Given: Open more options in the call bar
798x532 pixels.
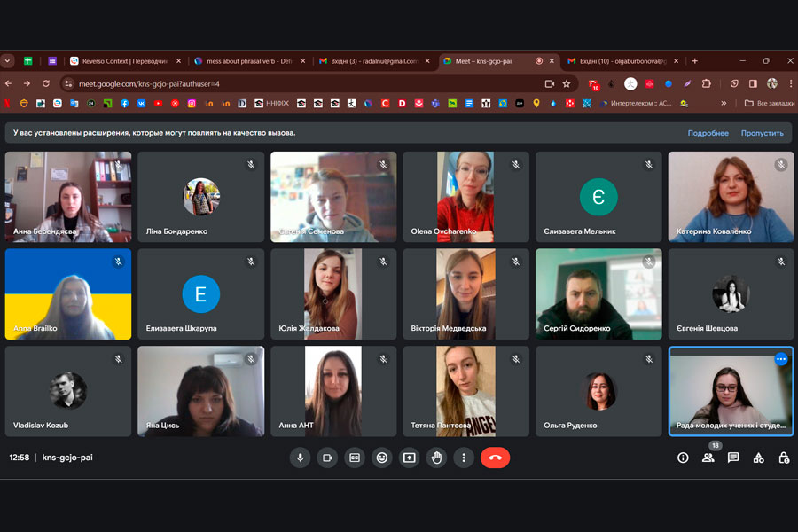Looking at the screenshot, I should 464,458.
